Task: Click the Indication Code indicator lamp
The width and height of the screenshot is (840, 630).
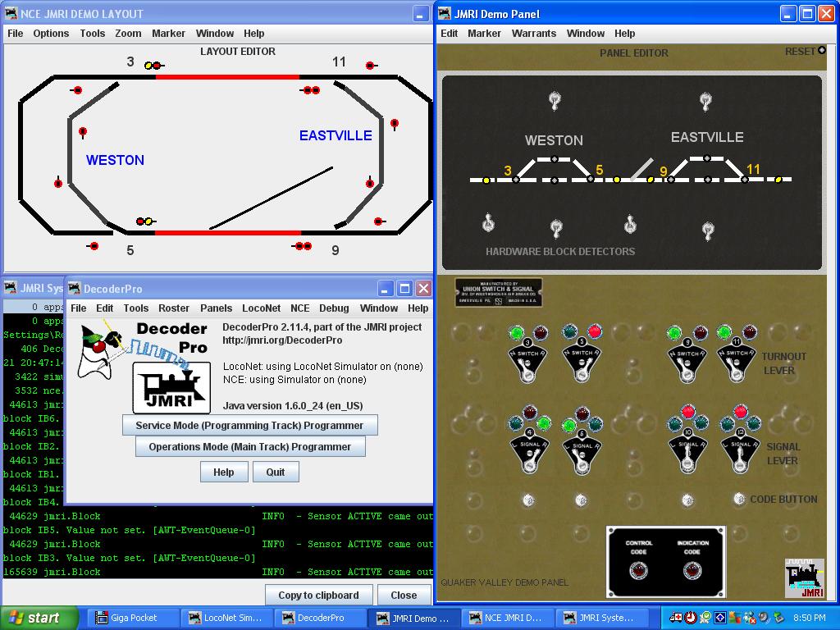Action: click(x=692, y=572)
